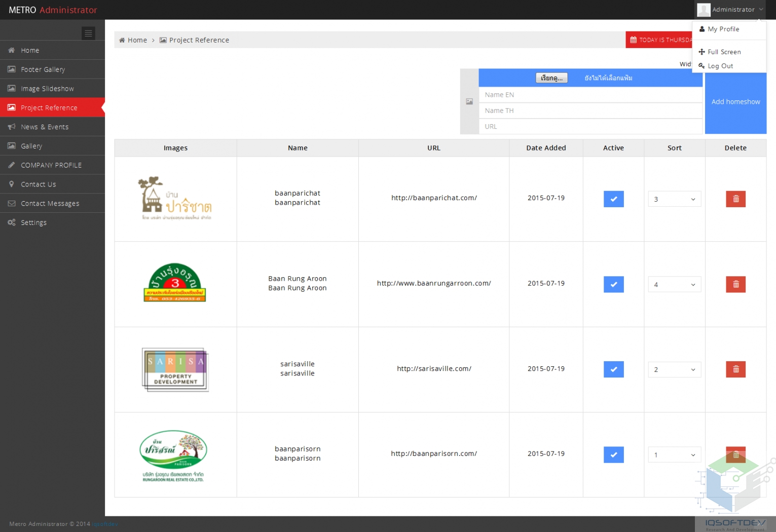Click the Contact Messages envelope icon

coord(11,203)
